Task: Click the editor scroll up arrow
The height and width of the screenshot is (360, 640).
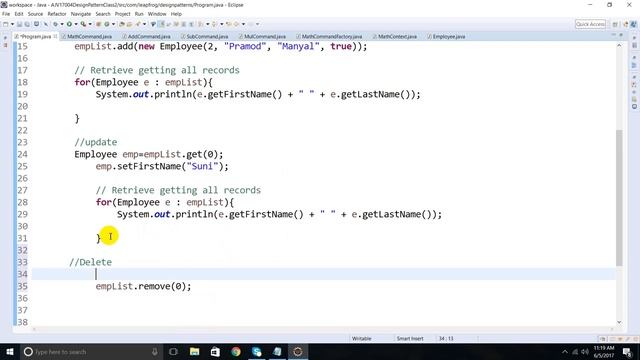Action: 619,46
